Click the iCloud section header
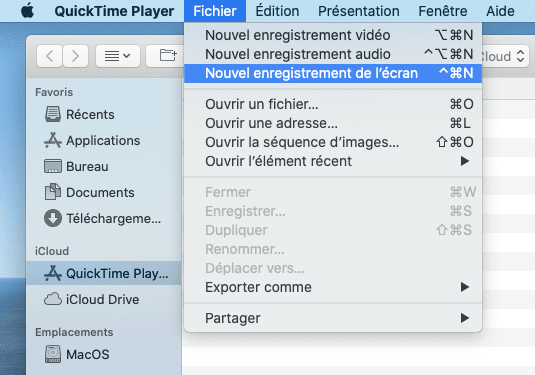Screen dimensions: 535x375 (x=52, y=251)
